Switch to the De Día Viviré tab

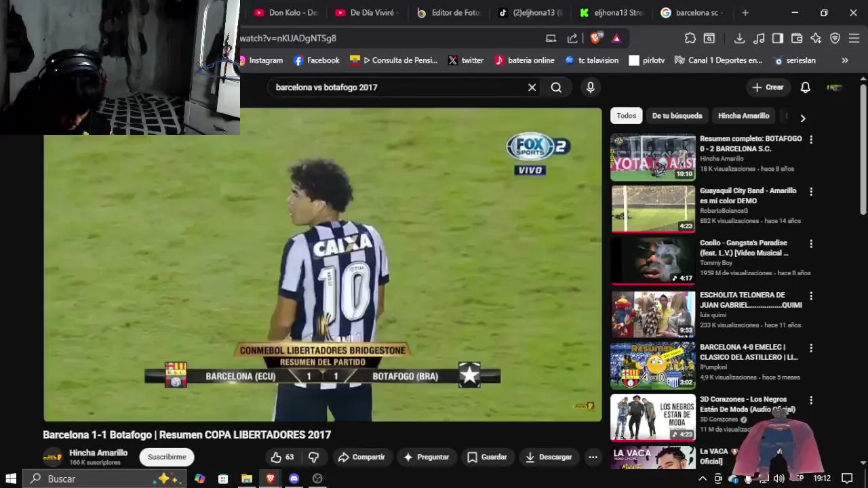coord(367,13)
